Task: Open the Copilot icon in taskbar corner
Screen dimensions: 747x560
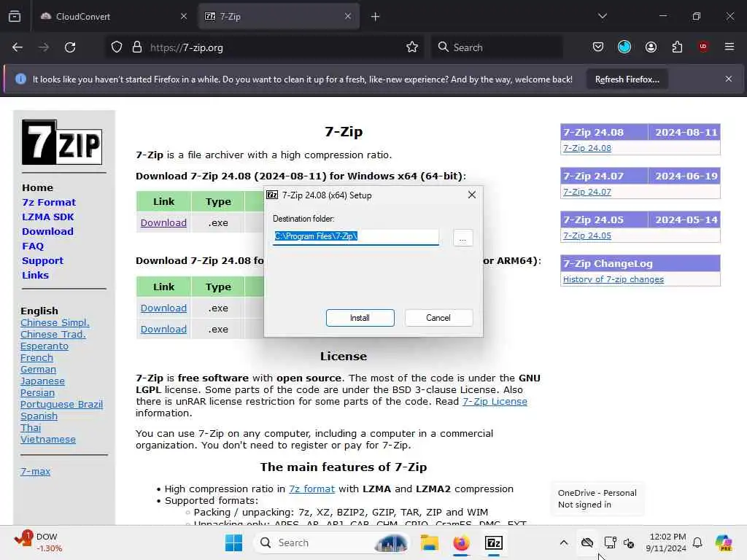Action: click(724, 542)
